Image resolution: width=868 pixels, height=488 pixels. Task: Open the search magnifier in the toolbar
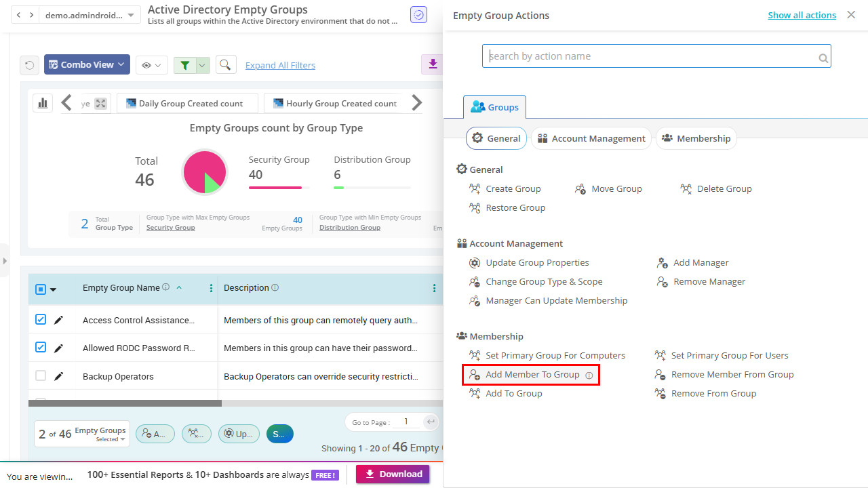click(226, 64)
